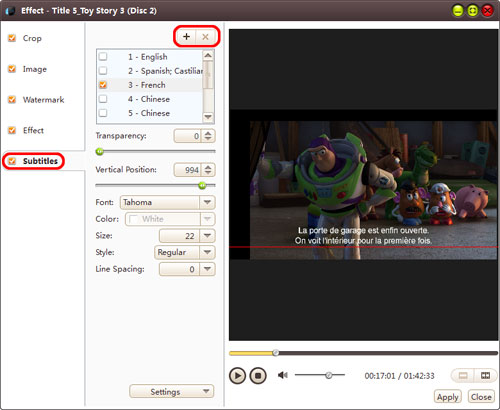This screenshot has height=410, width=500.
Task: Switch to the Crop tab
Action: (32, 38)
